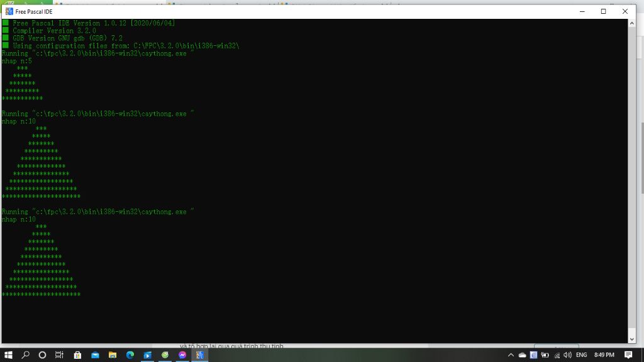Minimize the Free Pascal IDE window

(582, 11)
